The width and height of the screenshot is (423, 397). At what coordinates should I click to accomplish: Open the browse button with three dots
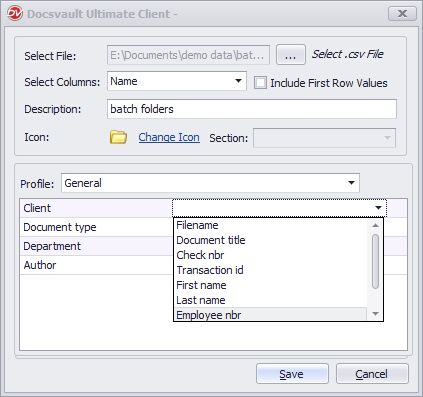[x=291, y=55]
